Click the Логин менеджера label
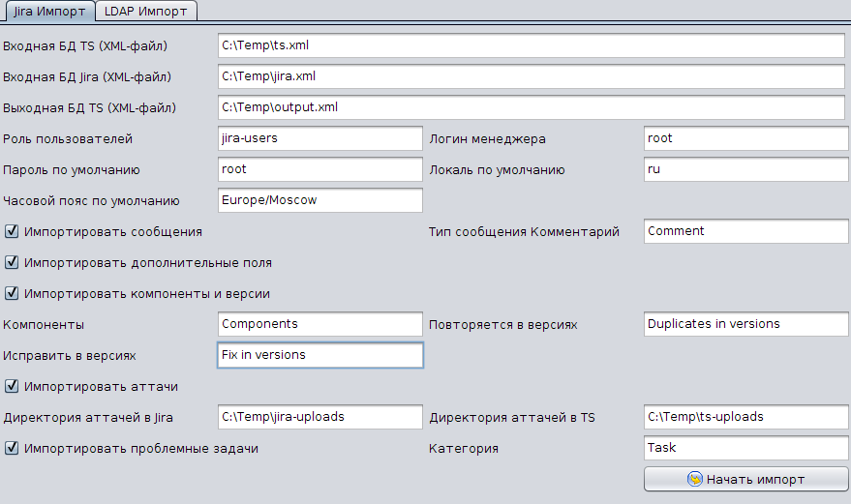The height and width of the screenshot is (504, 851). [x=487, y=139]
